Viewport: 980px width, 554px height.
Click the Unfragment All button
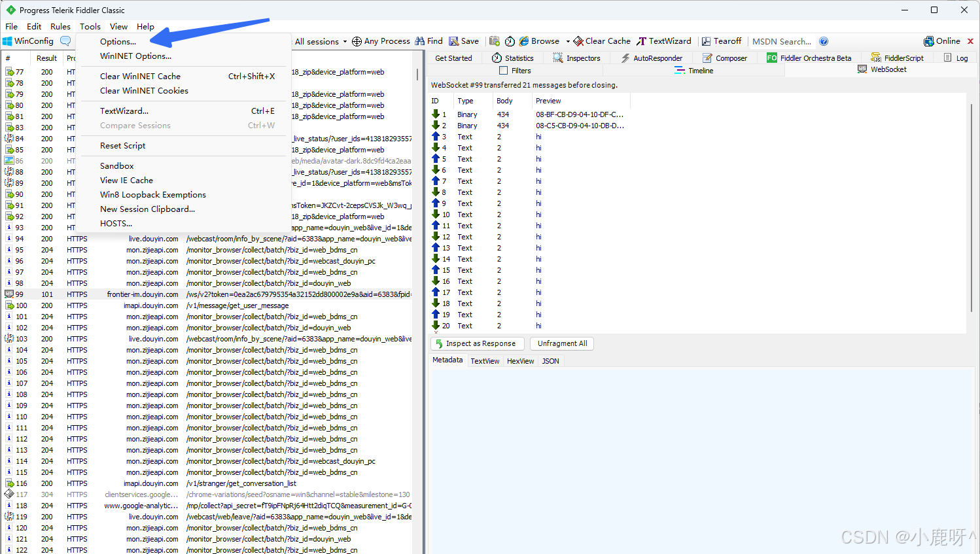tap(561, 343)
